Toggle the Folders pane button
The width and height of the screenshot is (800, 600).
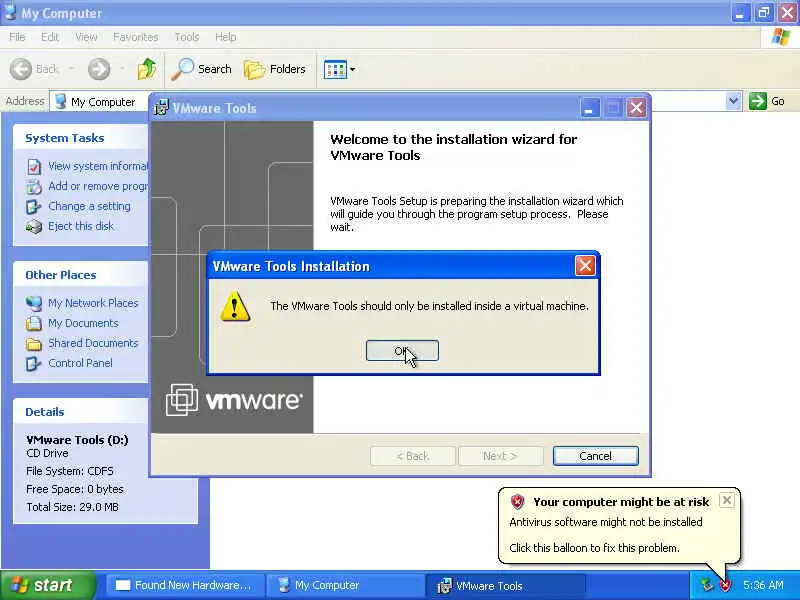[x=274, y=69]
